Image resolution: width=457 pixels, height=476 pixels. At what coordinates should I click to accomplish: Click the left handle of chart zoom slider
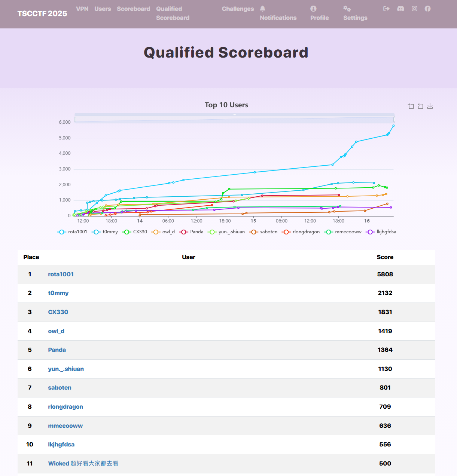point(75,119)
